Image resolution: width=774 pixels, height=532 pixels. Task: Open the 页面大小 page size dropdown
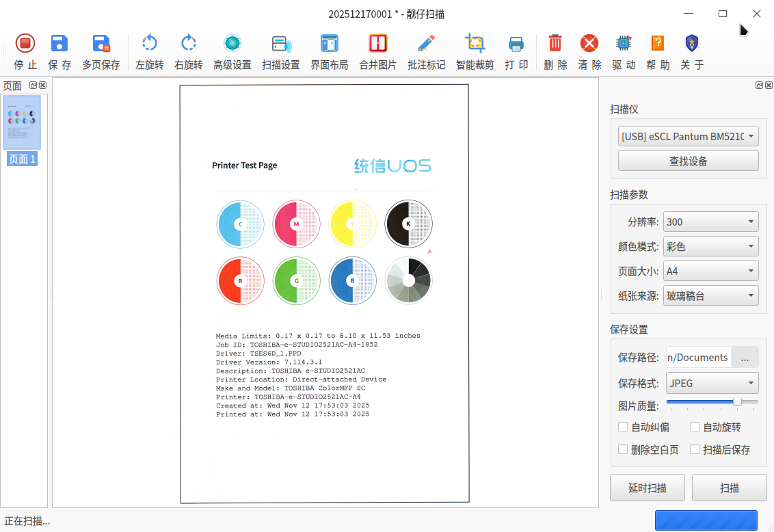point(711,271)
